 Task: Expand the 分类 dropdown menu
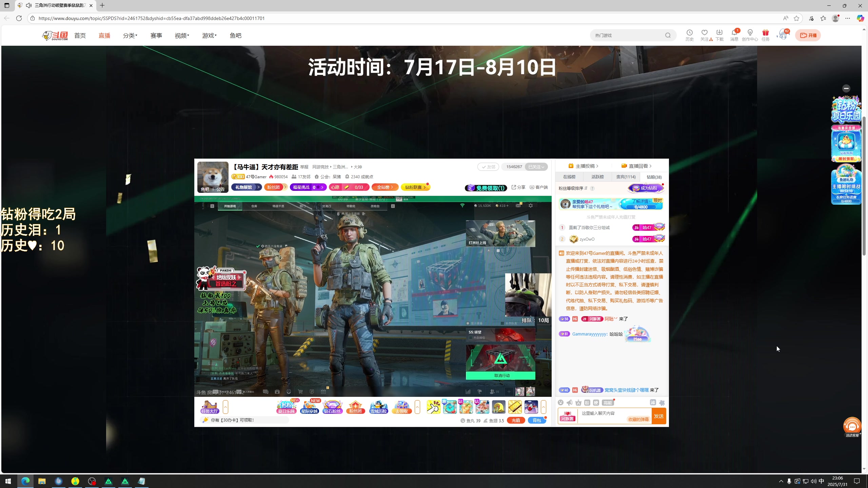(130, 36)
